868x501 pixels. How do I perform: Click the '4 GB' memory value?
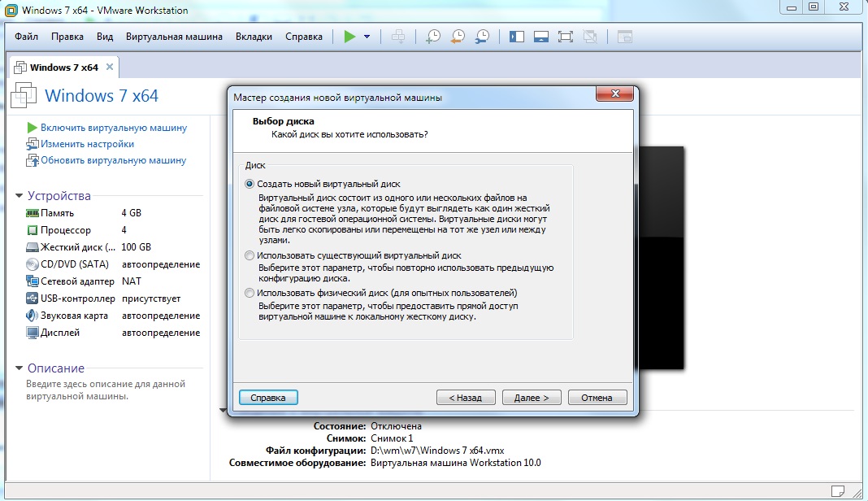click(x=131, y=213)
